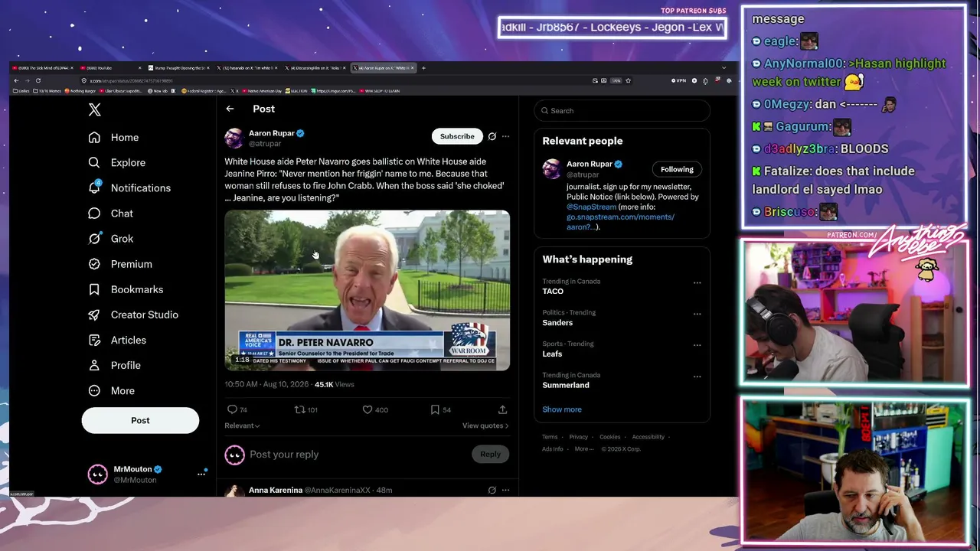Viewport: 980px width, 551px height.
Task: Repost the tweet with 101 reposts
Action: tap(306, 409)
